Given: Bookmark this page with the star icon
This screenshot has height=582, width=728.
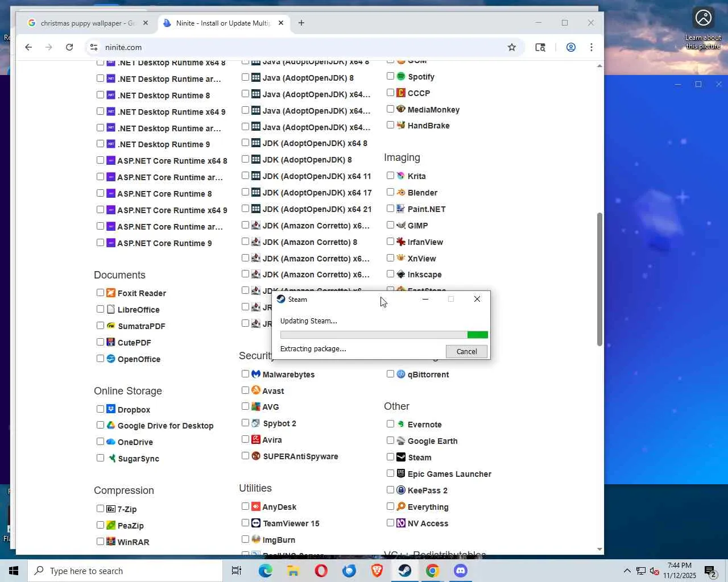Looking at the screenshot, I should point(512,47).
